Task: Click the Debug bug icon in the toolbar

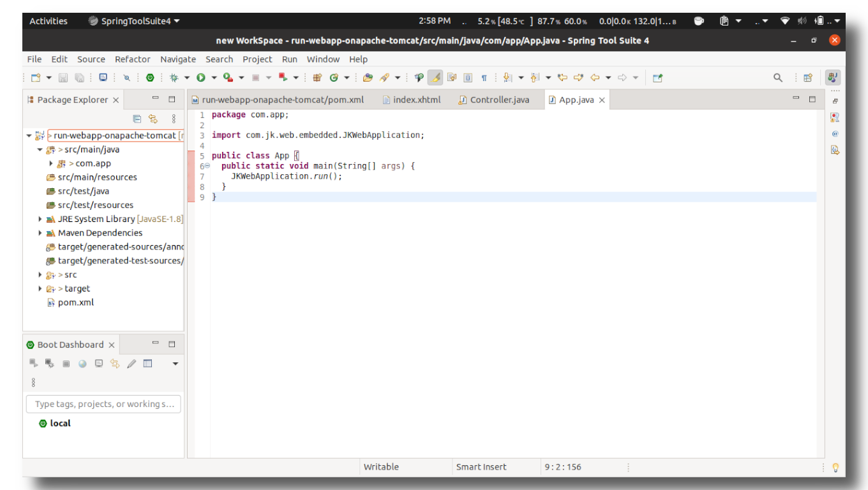Action: point(174,78)
